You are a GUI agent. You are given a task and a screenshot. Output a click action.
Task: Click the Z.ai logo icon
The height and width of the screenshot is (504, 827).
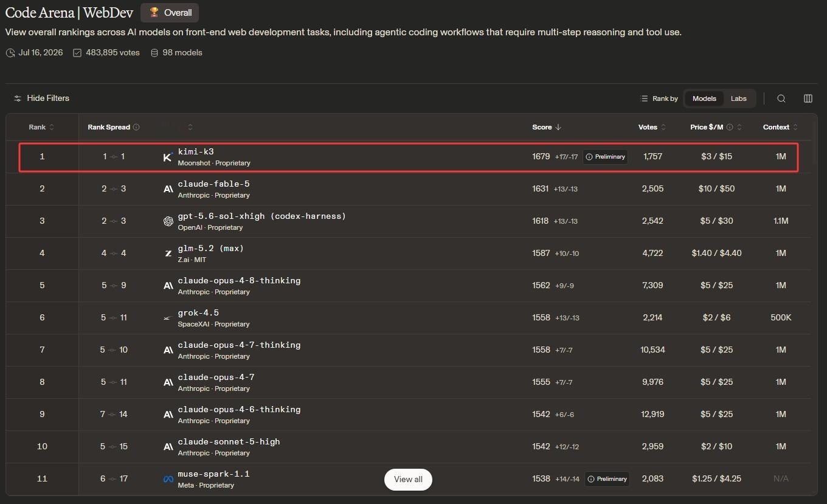coord(168,254)
